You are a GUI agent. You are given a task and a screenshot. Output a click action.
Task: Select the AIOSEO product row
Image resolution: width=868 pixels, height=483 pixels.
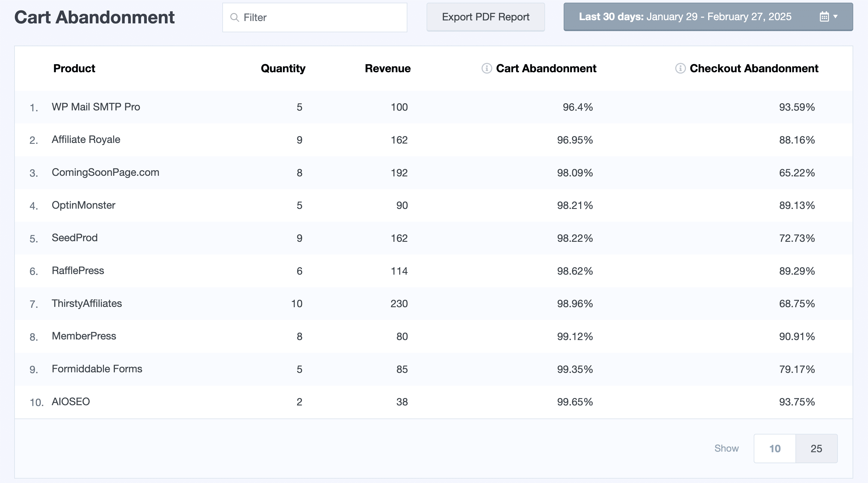pyautogui.click(x=71, y=402)
